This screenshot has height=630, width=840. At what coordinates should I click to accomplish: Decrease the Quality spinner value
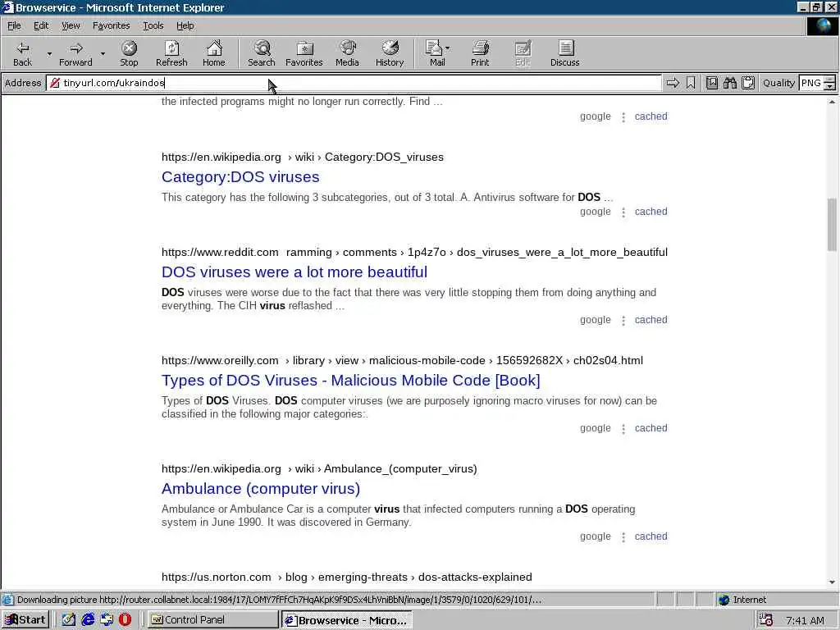coord(829,86)
